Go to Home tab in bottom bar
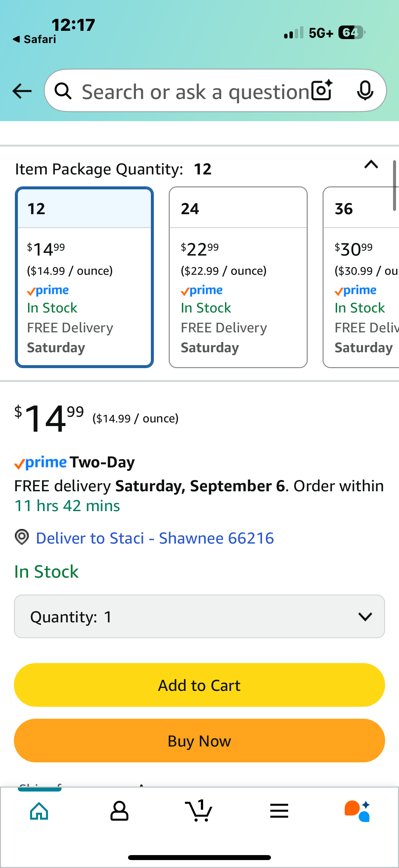Viewport: 399px width, 868px height. [39, 811]
